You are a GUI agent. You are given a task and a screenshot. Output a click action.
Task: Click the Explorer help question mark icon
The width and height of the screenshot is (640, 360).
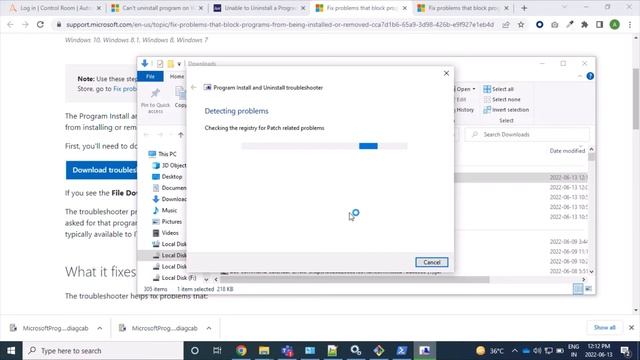pyautogui.click(x=590, y=76)
